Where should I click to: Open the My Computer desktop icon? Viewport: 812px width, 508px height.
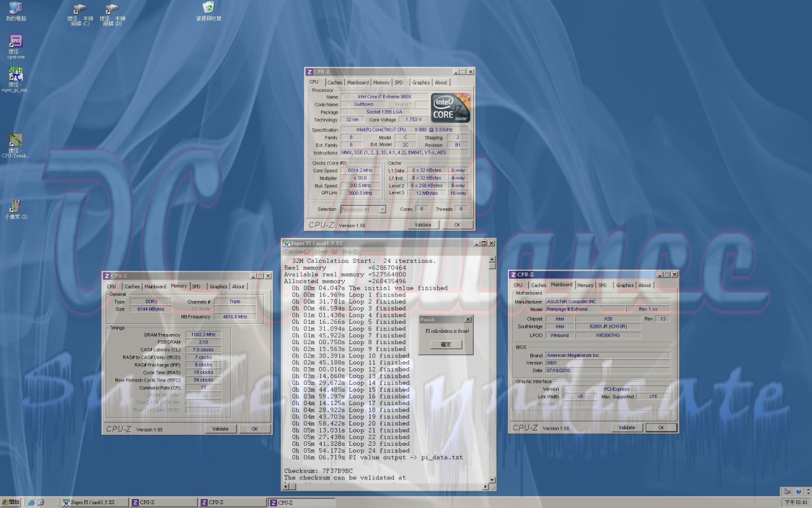(16, 8)
